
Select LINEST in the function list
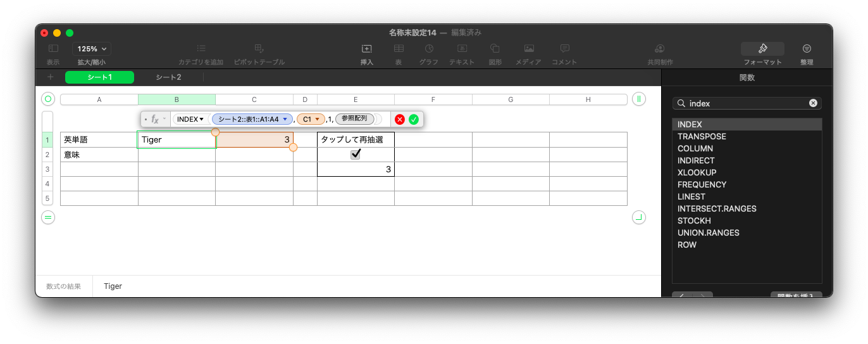747,196
